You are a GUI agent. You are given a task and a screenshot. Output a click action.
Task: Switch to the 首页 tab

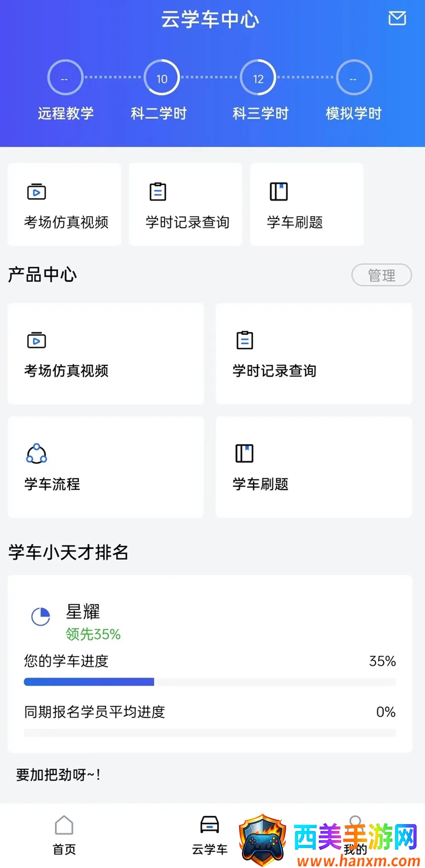(x=64, y=835)
